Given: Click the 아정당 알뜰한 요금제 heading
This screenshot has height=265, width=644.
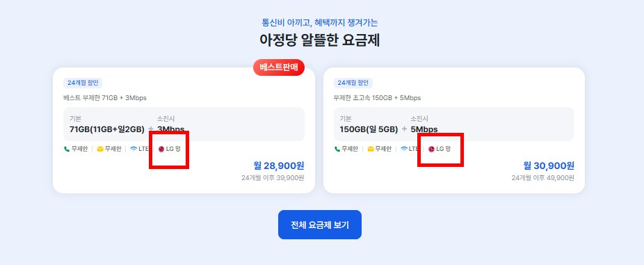Looking at the screenshot, I should (x=319, y=40).
